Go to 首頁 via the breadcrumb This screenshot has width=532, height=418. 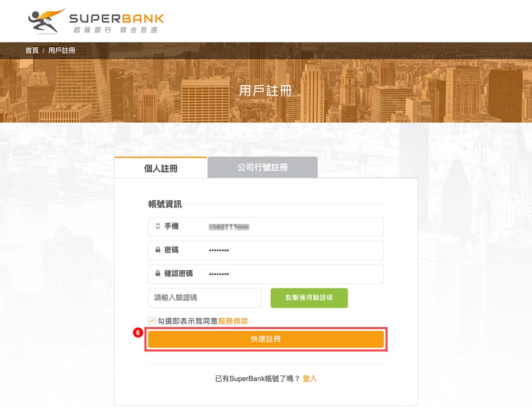pos(32,50)
